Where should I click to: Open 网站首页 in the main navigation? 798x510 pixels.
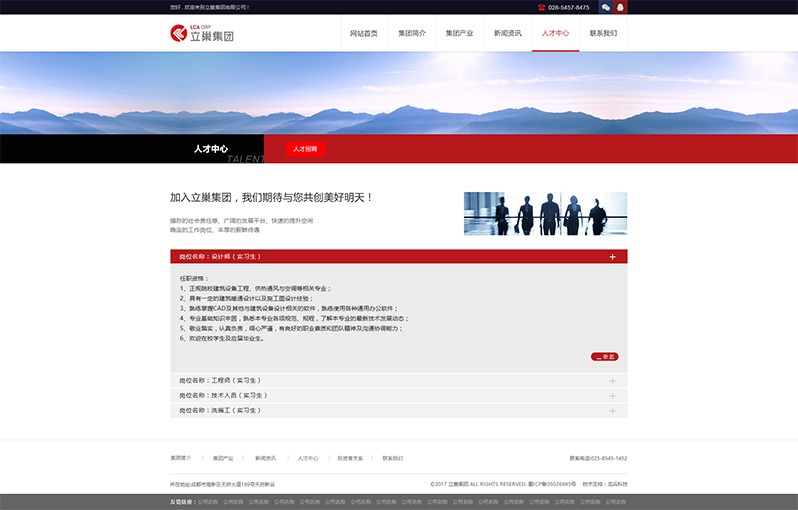[364, 33]
